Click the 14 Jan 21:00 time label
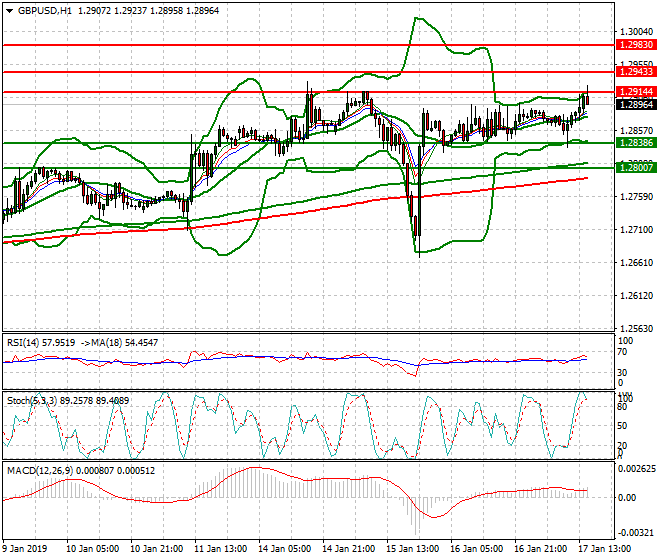 coord(349,549)
